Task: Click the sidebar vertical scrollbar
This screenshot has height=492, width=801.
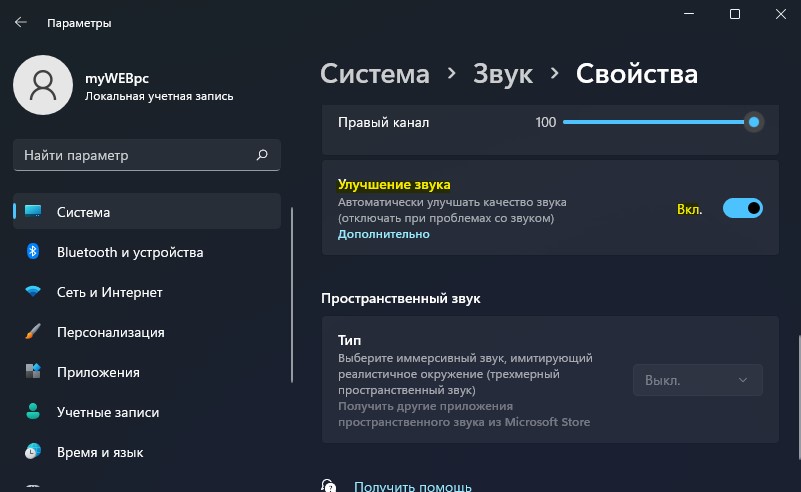Action: (292, 295)
